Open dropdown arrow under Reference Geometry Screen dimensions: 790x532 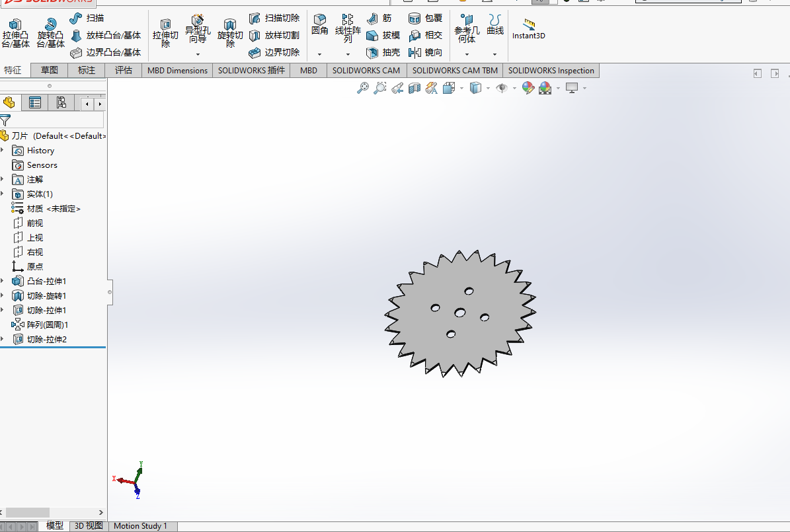coord(467,54)
